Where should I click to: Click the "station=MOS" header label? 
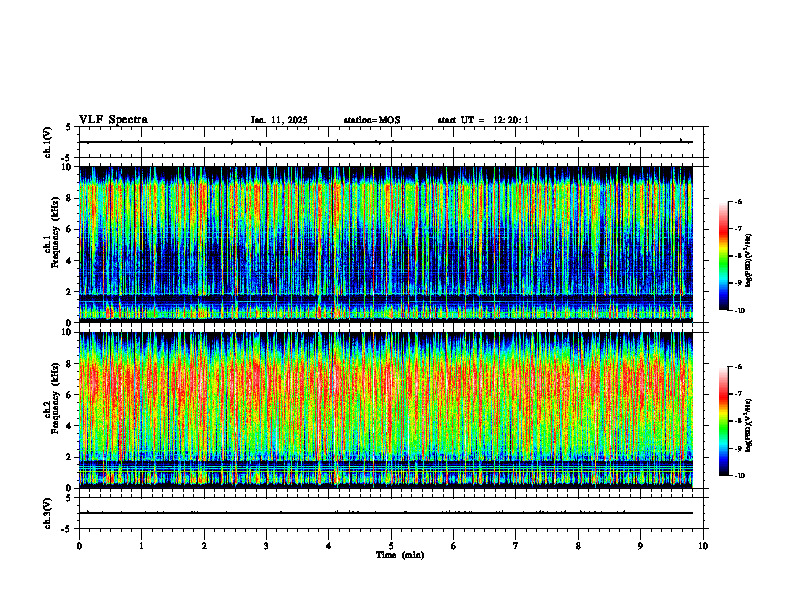(x=372, y=120)
